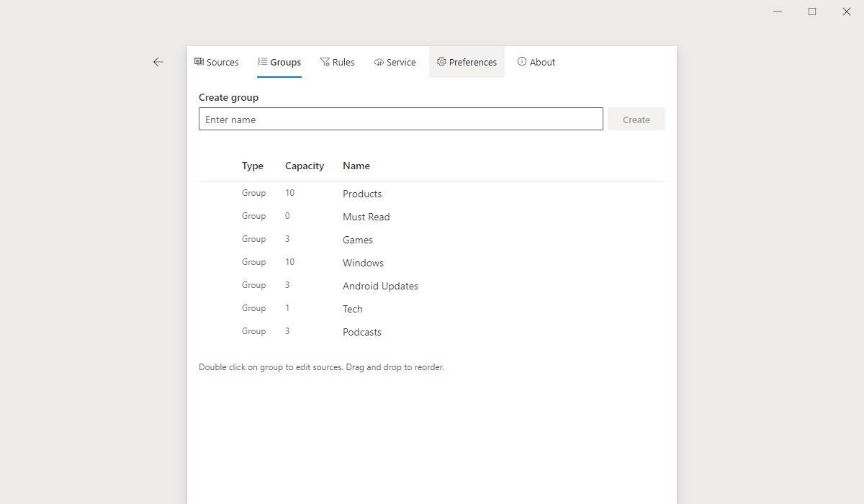Select the Podcasts group entry

click(361, 331)
